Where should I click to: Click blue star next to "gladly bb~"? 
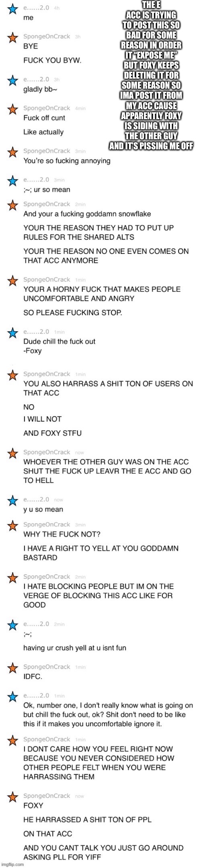point(13,81)
